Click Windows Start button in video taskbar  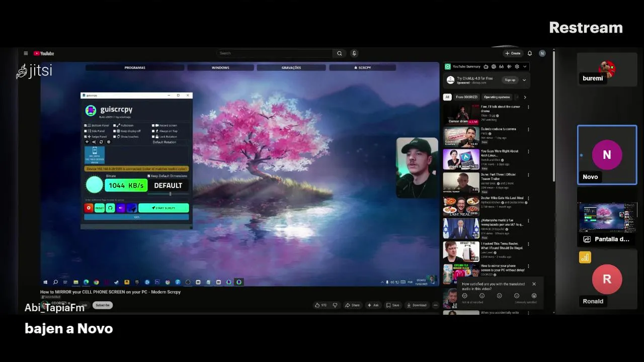click(45, 282)
